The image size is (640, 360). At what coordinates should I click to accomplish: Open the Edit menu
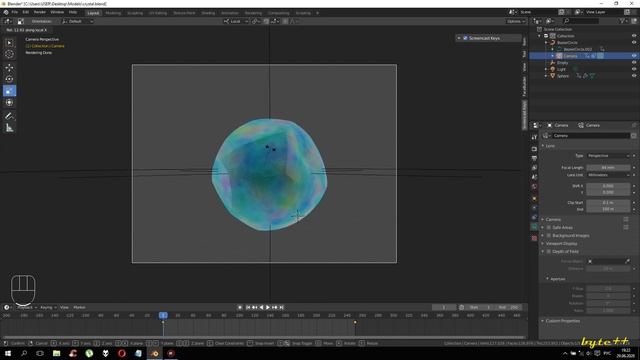click(26, 12)
